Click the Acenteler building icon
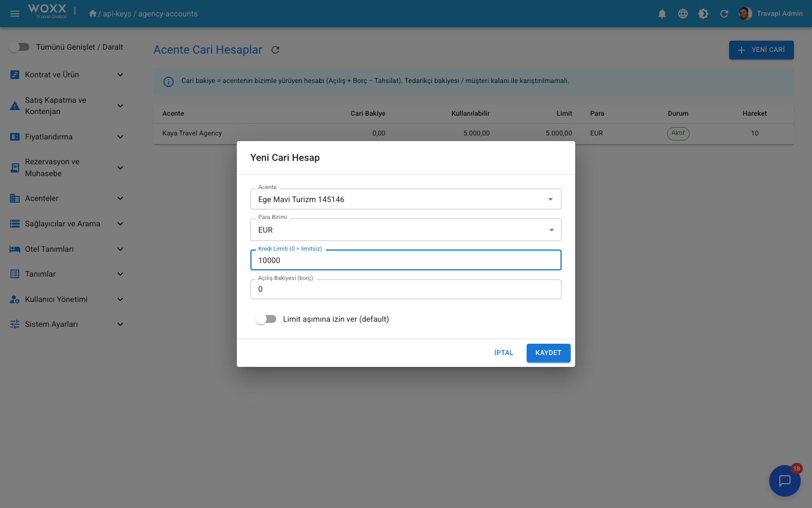The height and width of the screenshot is (508, 812). (x=15, y=198)
